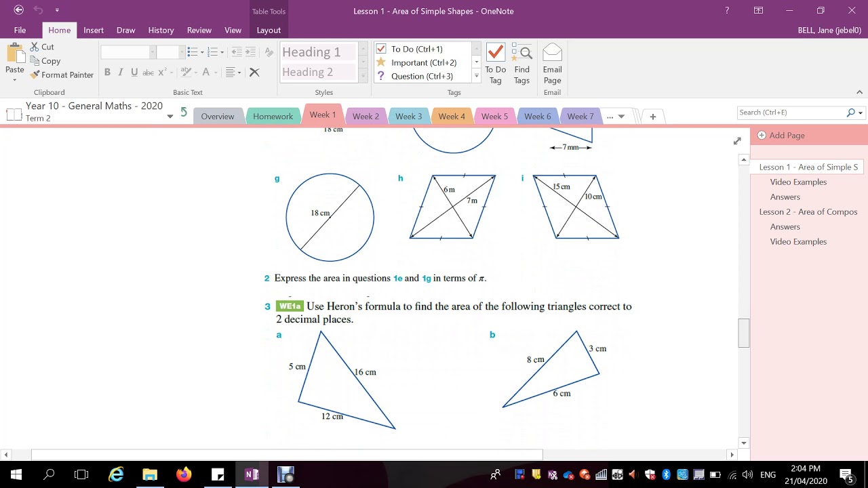Open the font name combo box
Image resolution: width=868 pixels, height=488 pixels.
[129, 52]
